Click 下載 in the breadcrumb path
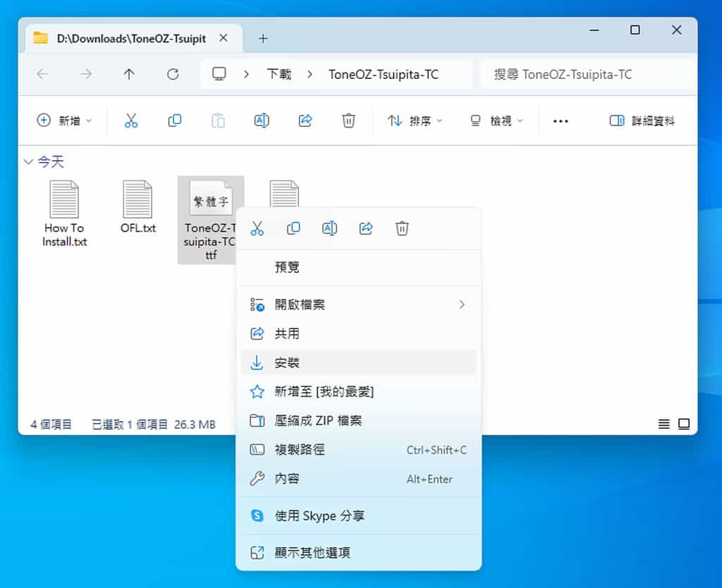The width and height of the screenshot is (722, 588). click(279, 74)
